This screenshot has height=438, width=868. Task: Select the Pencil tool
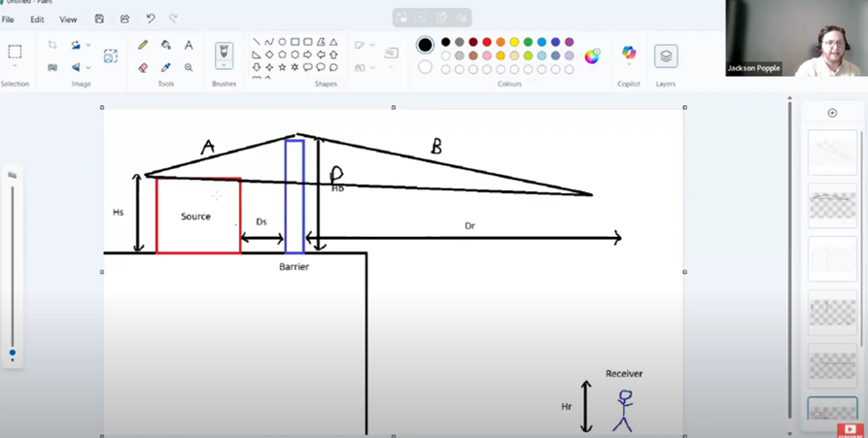click(143, 45)
